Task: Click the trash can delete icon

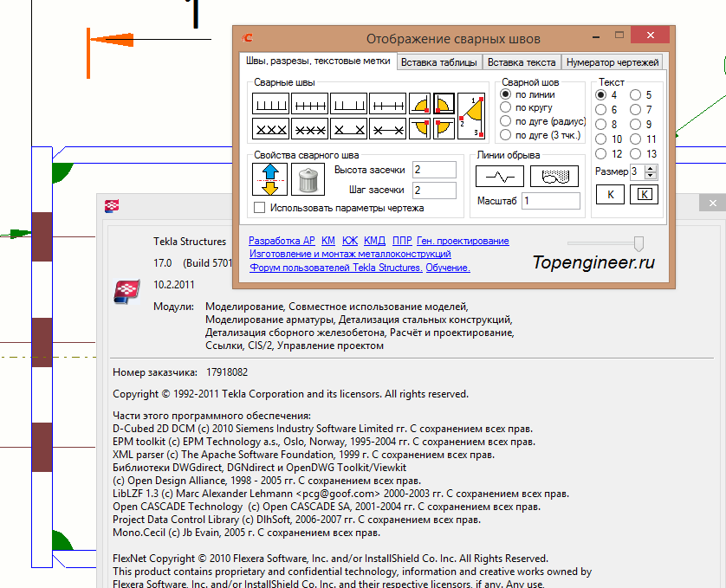Action: (x=308, y=179)
